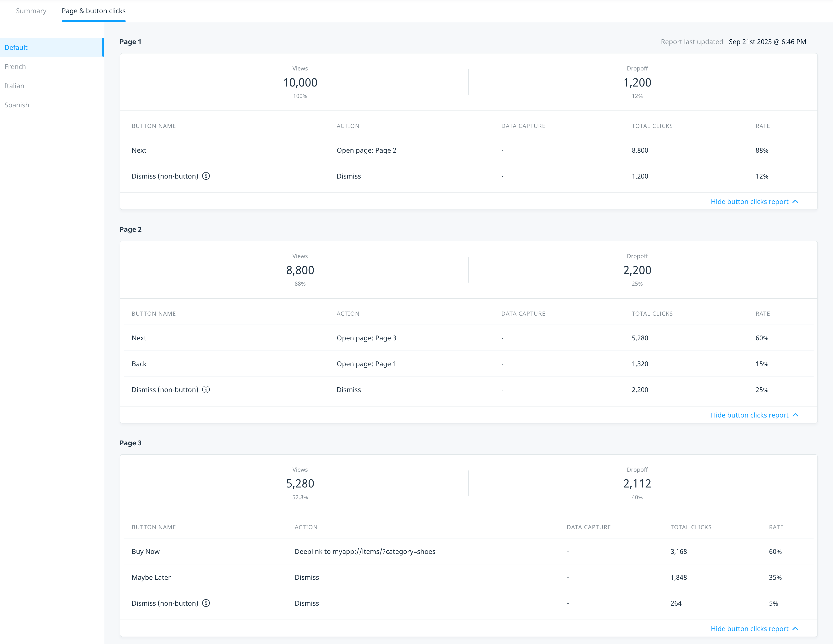The width and height of the screenshot is (833, 644).
Task: Click info icon beside Page 3 Dismiss (non-button)
Action: click(x=206, y=603)
